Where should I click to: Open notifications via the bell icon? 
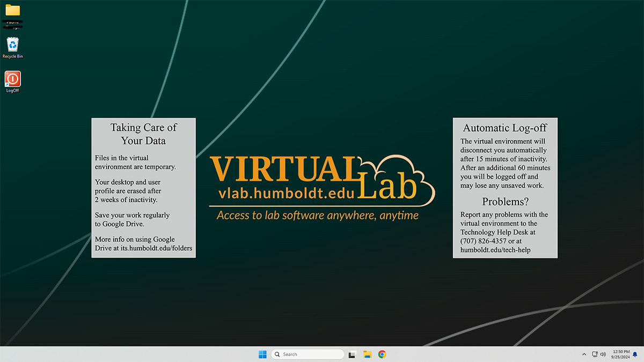point(635,354)
